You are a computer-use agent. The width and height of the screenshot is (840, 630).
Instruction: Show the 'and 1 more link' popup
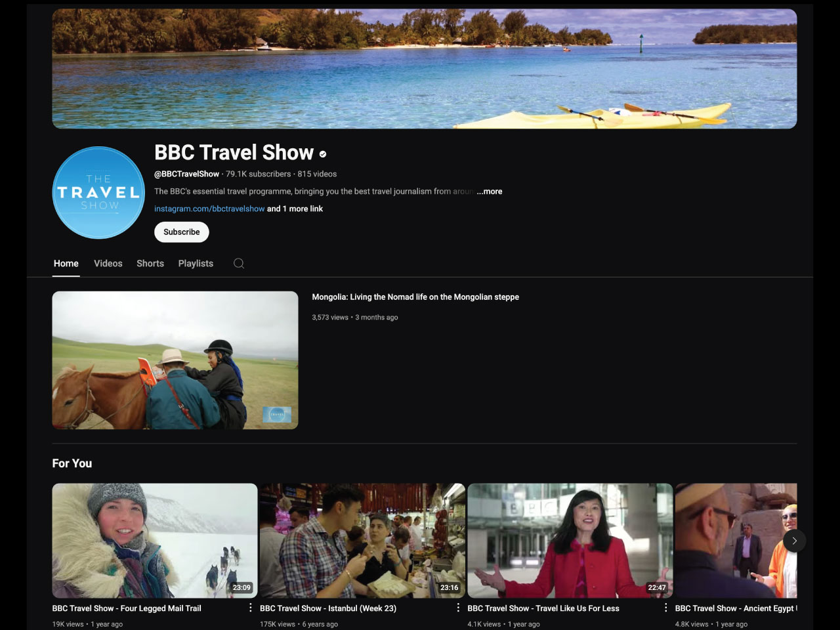pyautogui.click(x=295, y=209)
